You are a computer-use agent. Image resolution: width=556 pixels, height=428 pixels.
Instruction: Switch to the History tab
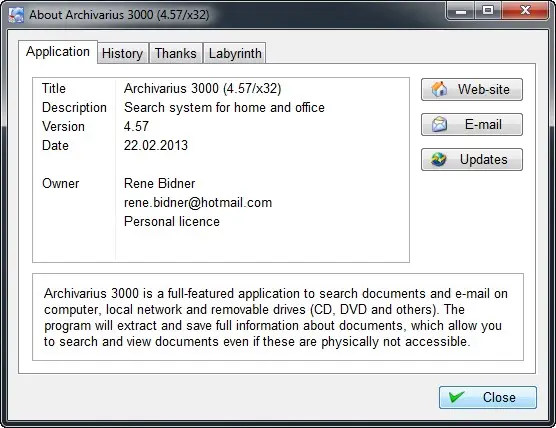tap(123, 53)
